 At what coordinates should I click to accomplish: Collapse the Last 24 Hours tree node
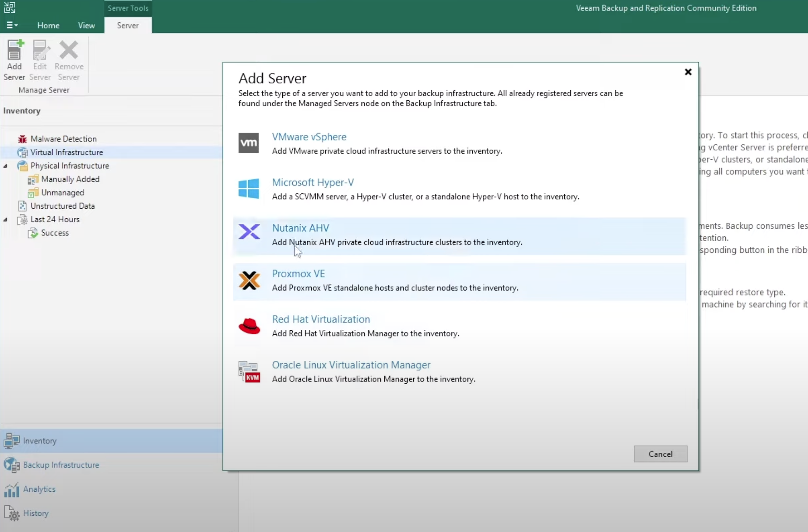[x=6, y=220]
